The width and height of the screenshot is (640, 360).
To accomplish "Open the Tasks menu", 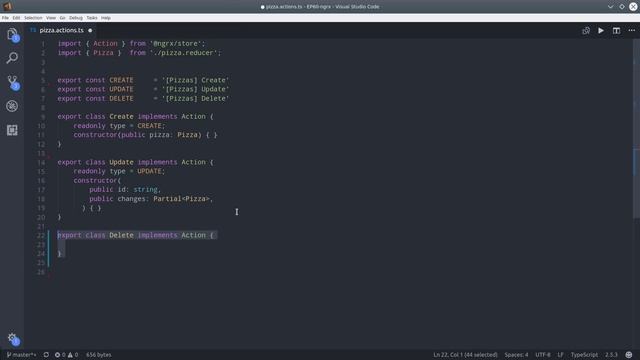I will point(92,18).
